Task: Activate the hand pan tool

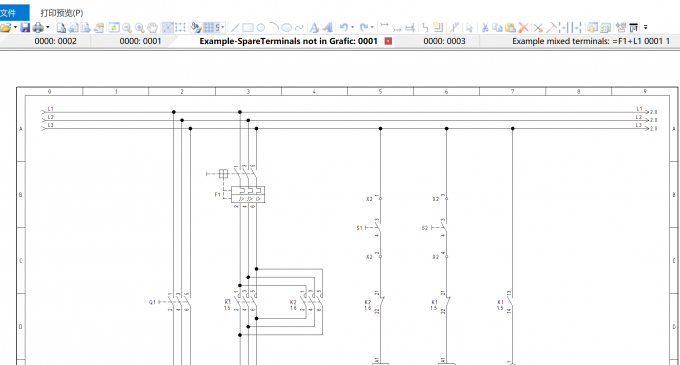Action: [152, 28]
